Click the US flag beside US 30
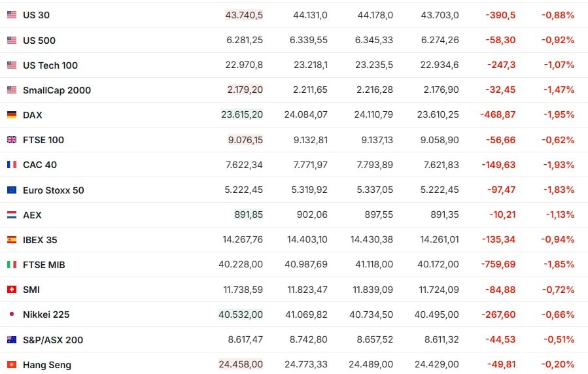The width and height of the screenshot is (588, 374). coord(12,15)
